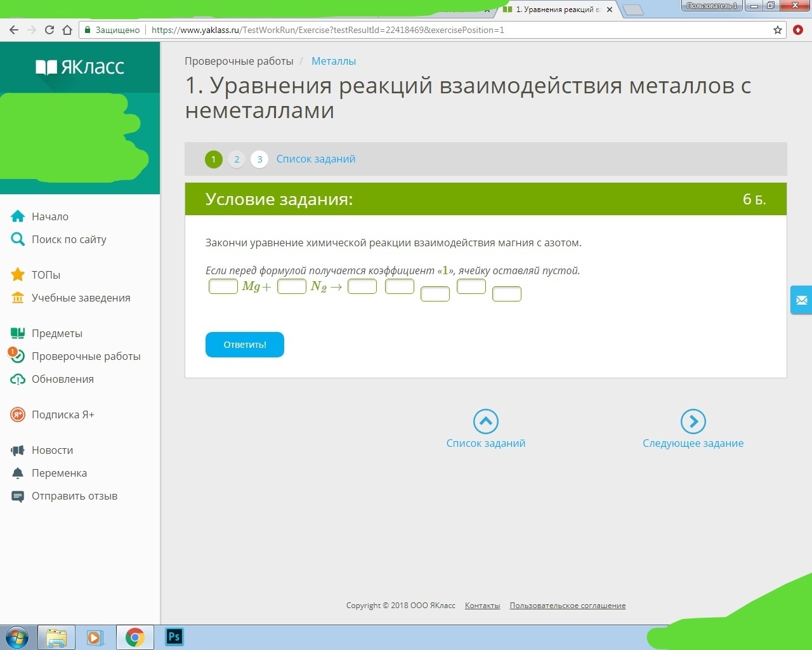Go back using the browser back arrow
This screenshot has height=650, width=812.
coord(14,30)
